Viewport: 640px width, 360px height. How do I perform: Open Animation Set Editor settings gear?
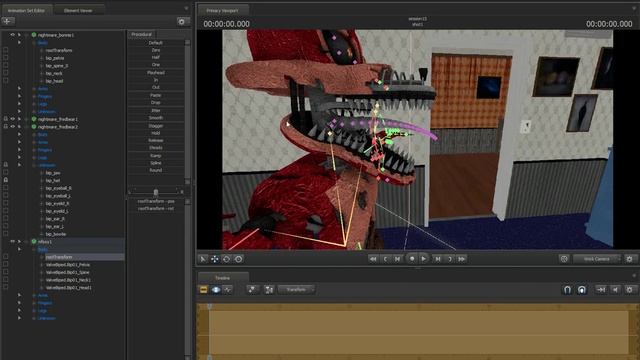tap(182, 21)
